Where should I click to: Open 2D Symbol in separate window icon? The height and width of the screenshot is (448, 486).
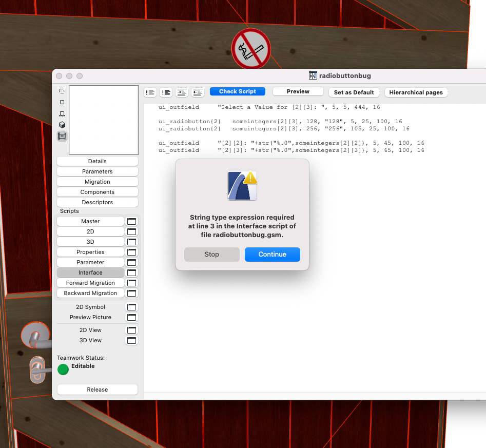pos(132,307)
